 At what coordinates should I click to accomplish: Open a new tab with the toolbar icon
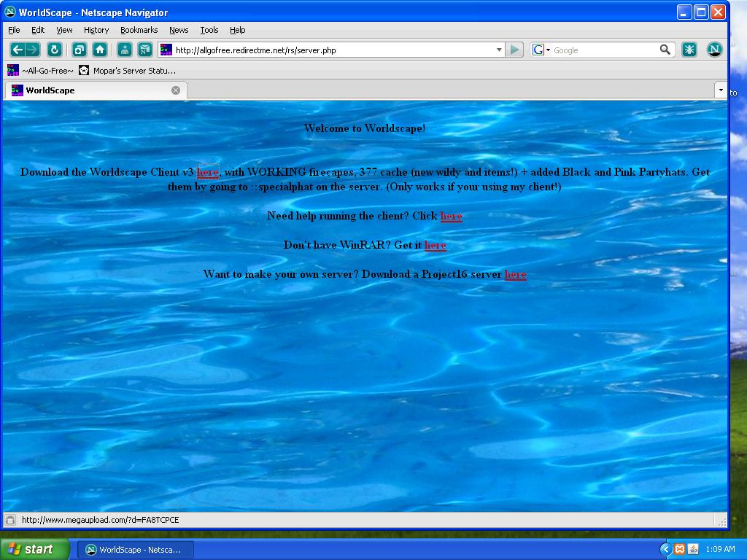tap(79, 50)
